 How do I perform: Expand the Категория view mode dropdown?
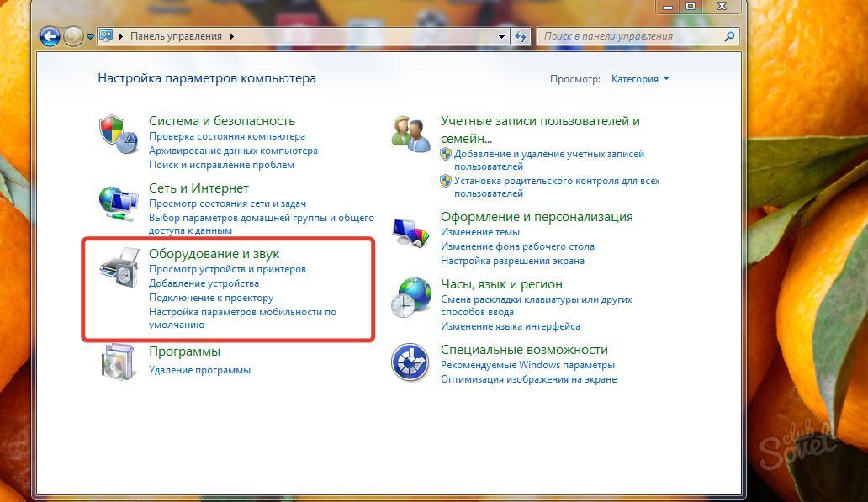(640, 79)
